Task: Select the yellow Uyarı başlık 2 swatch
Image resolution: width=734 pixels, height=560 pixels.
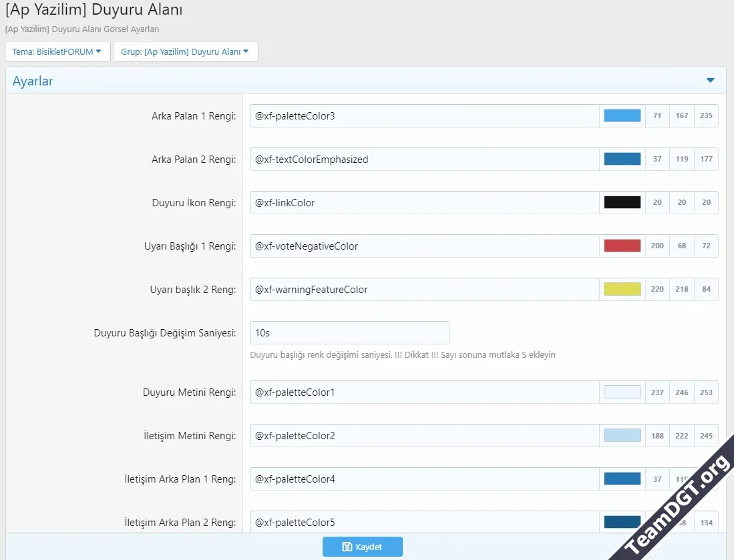Action: pos(622,289)
